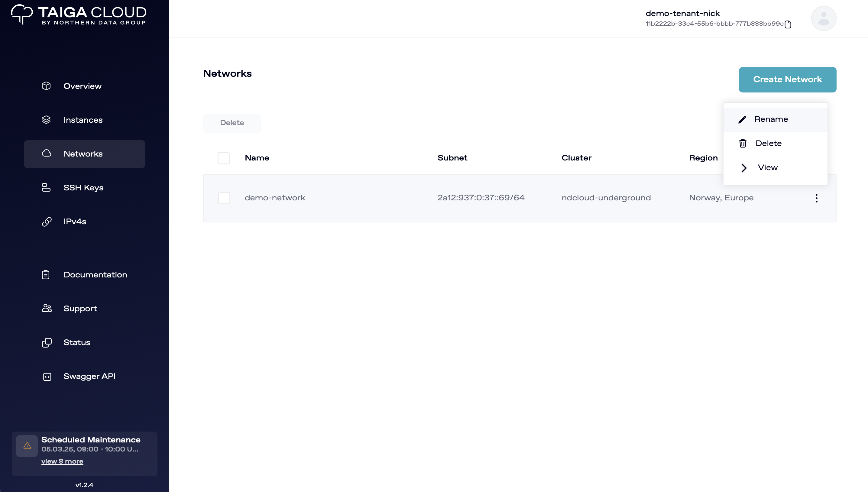Viewport: 868px width, 492px height.
Task: Select the demo-network row checkbox
Action: pos(224,198)
